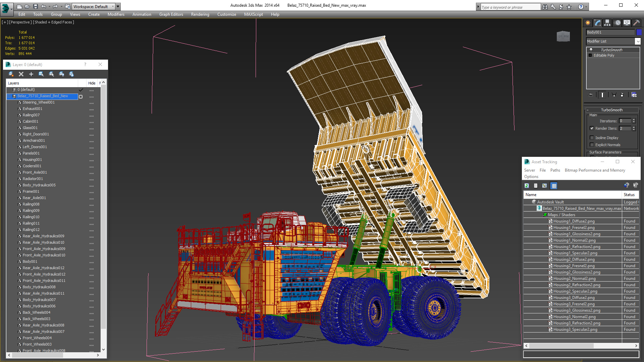Toggle Show End Result icon below modifier stack
The height and width of the screenshot is (362, 644).
tap(602, 95)
